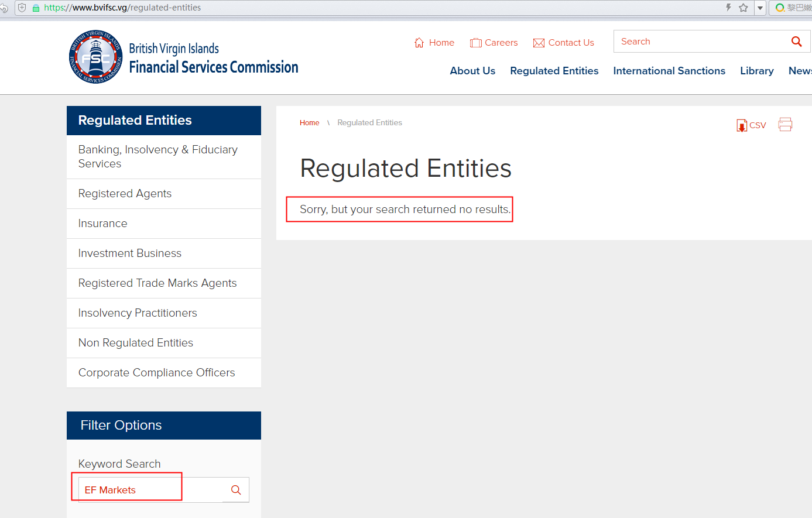Open the Careers link
This screenshot has height=518, width=812.
point(501,43)
